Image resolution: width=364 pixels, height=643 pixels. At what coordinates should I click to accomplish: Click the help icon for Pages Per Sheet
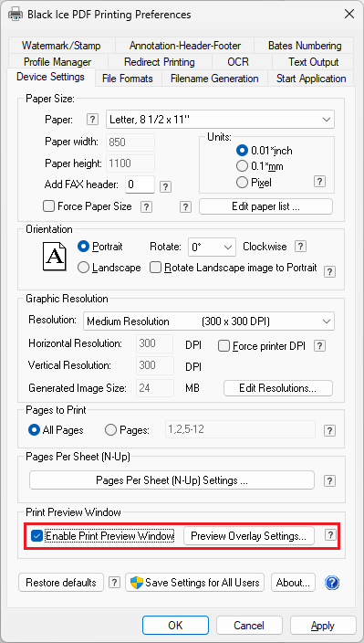(x=329, y=480)
